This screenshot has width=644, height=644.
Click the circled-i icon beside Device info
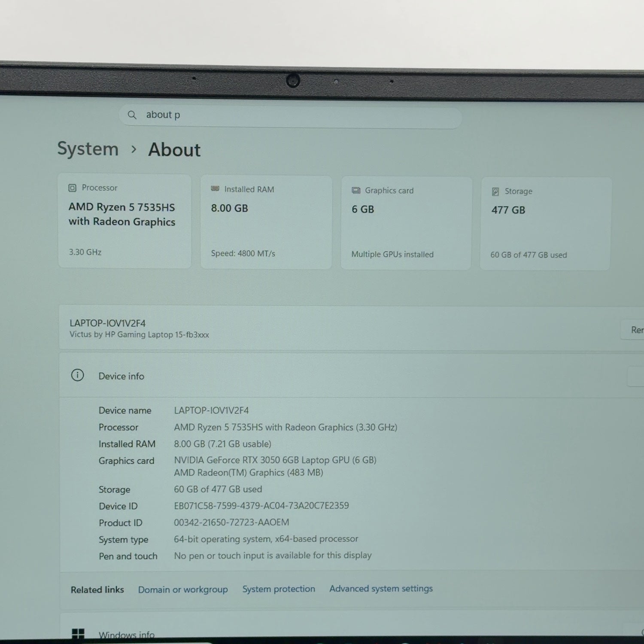click(77, 375)
